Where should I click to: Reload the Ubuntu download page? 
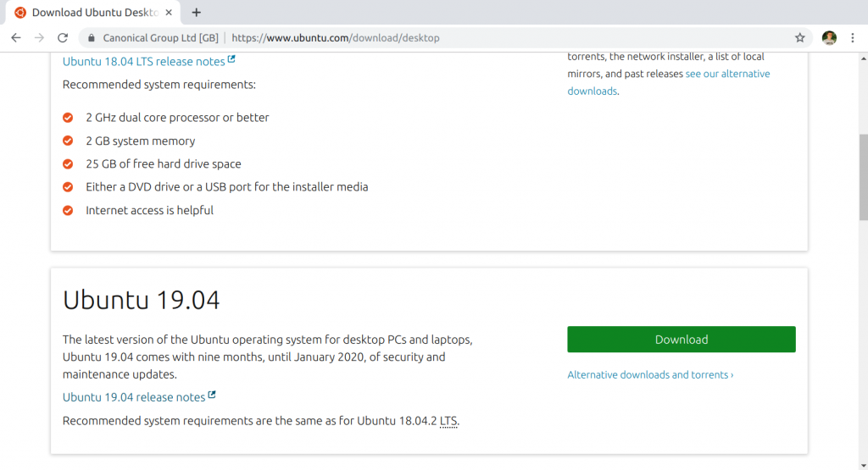(63, 38)
